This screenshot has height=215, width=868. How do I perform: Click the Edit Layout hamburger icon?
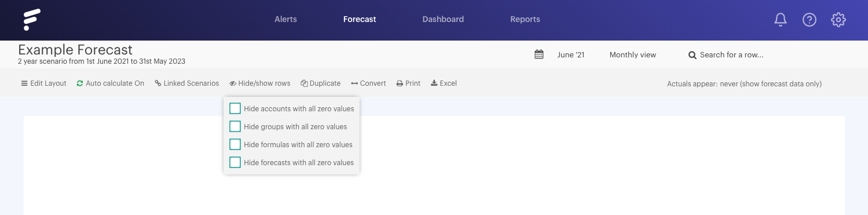click(x=24, y=83)
